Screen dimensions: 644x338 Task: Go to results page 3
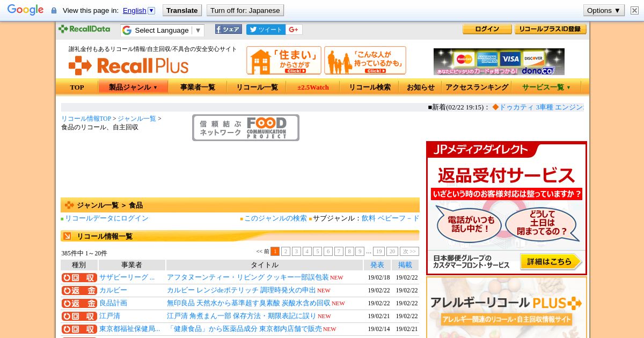[x=296, y=251]
